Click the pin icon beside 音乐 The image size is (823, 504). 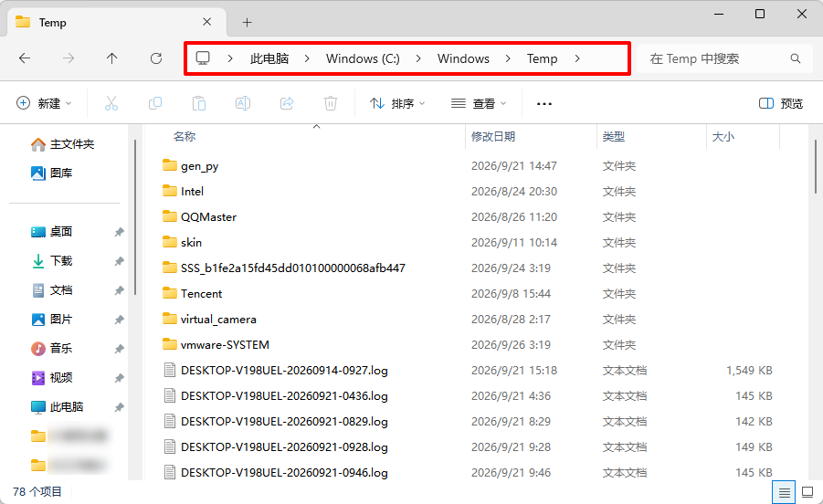click(x=119, y=349)
